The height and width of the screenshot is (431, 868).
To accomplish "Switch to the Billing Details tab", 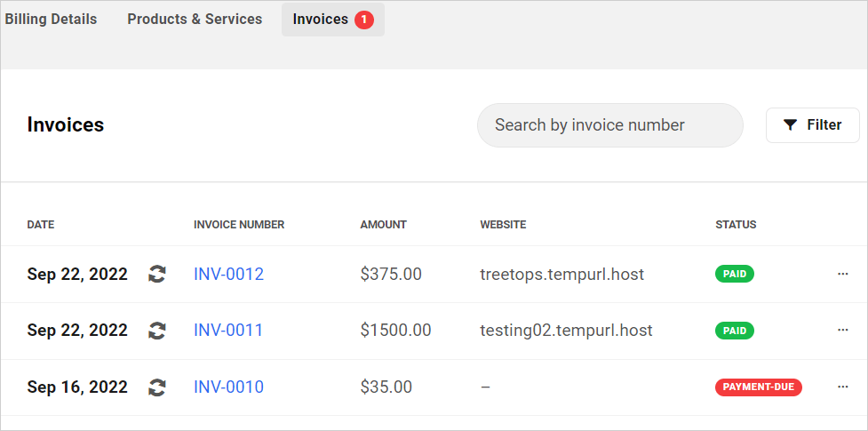I will point(51,19).
